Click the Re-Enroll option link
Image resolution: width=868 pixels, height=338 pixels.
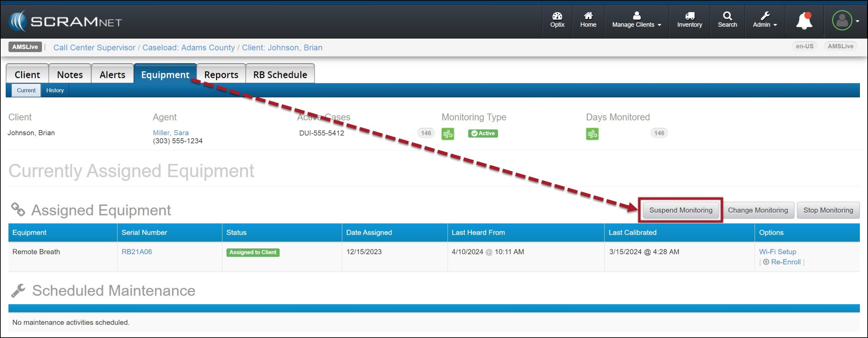(x=785, y=262)
